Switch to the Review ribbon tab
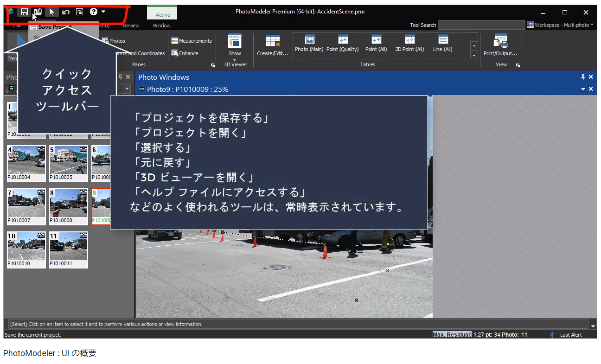The width and height of the screenshot is (601, 364). pos(131,26)
